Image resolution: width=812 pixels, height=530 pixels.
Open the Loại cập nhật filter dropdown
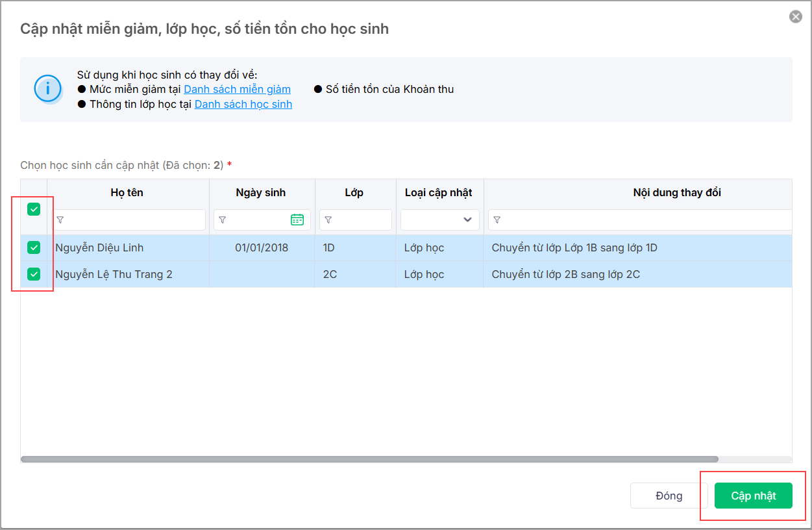tap(440, 220)
